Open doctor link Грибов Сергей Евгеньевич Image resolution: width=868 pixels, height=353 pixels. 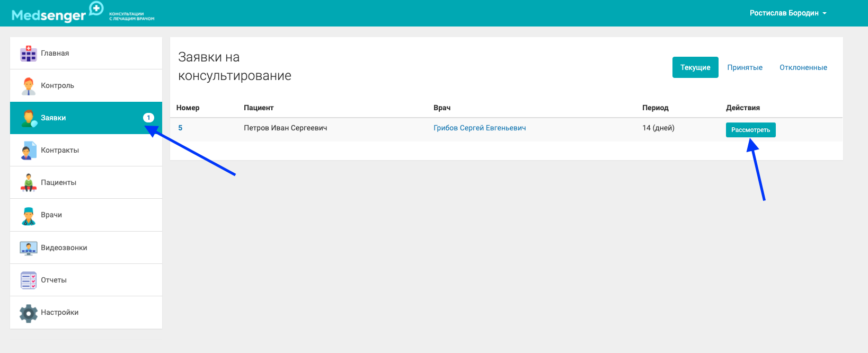click(480, 128)
